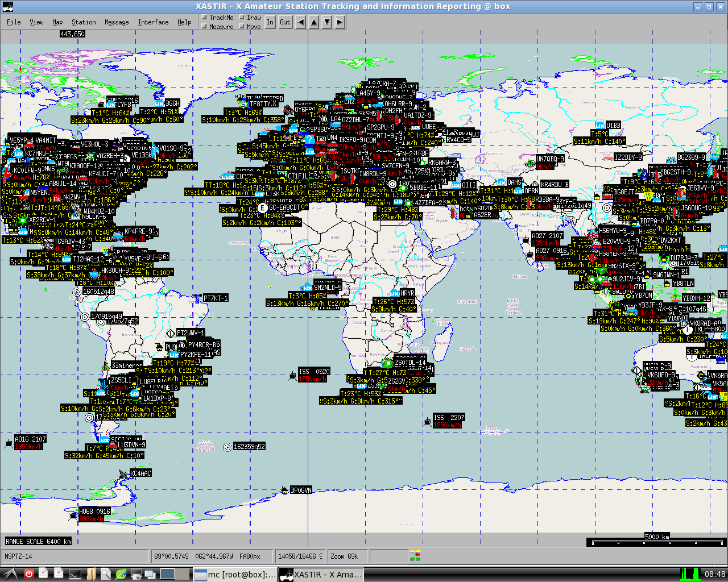Pan the map right with arrow button
The height and width of the screenshot is (582, 728).
(340, 22)
